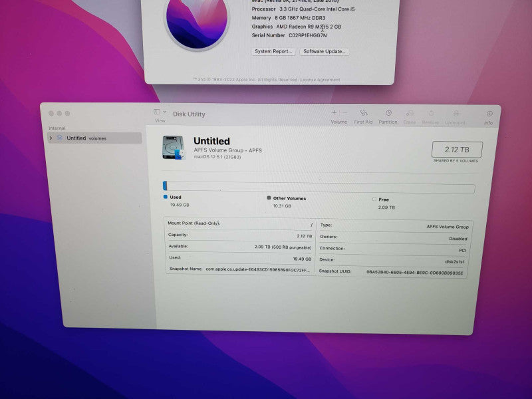Click the Software Update button
Viewport: 532px width, 399px height.
pyautogui.click(x=324, y=52)
